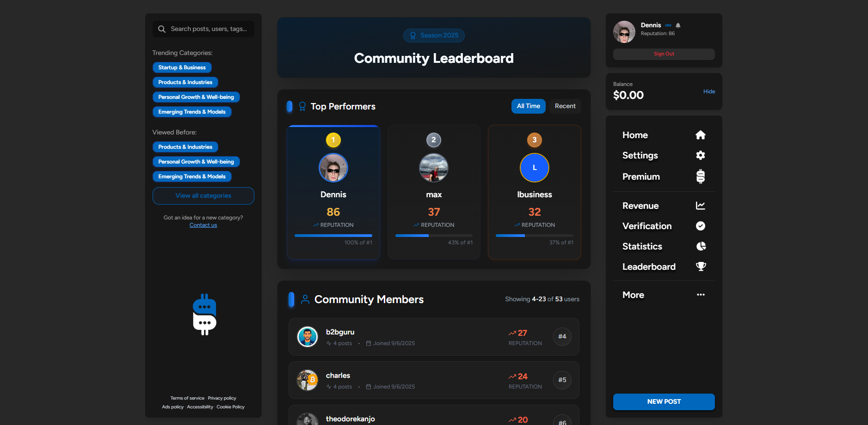Viewport: 868px width, 425px height.
Task: Open Emerging Trends & Models under Viewed Before
Action: (x=192, y=176)
